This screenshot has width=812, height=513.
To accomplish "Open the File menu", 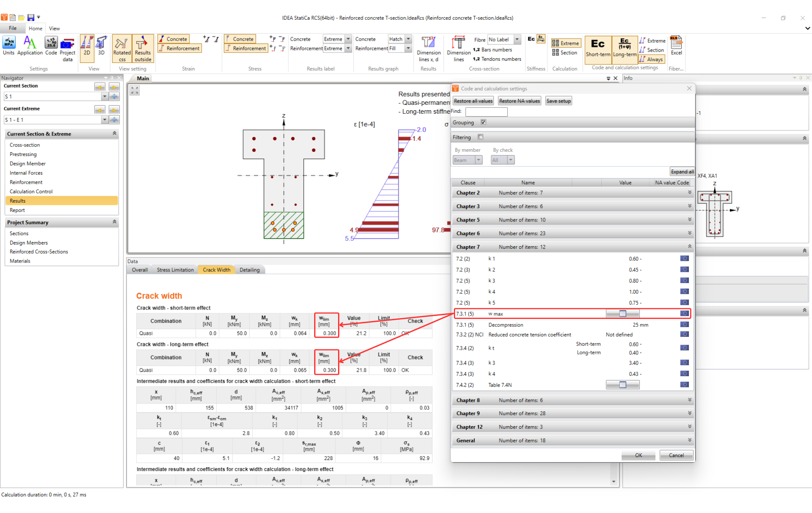I will 13,28.
